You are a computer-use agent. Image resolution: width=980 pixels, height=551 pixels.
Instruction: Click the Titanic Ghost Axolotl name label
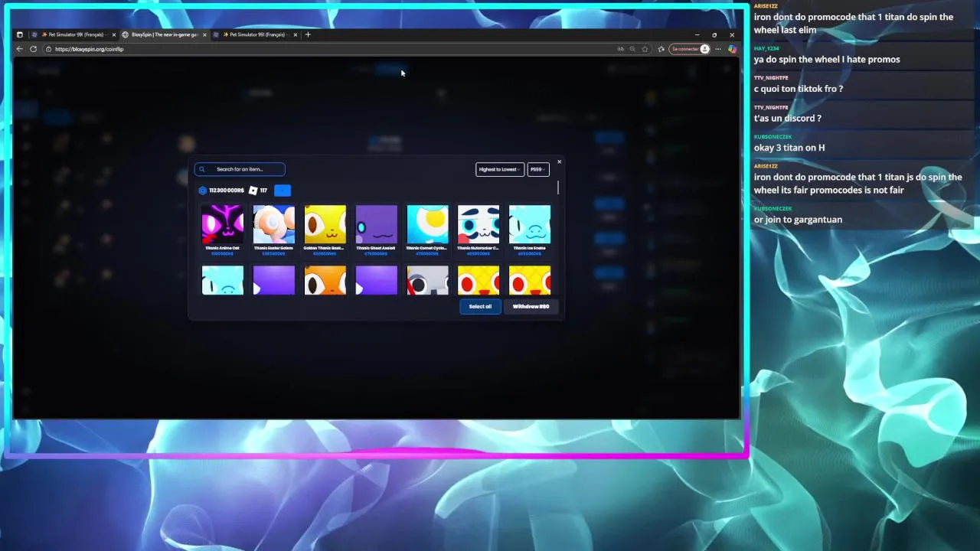pyautogui.click(x=377, y=248)
